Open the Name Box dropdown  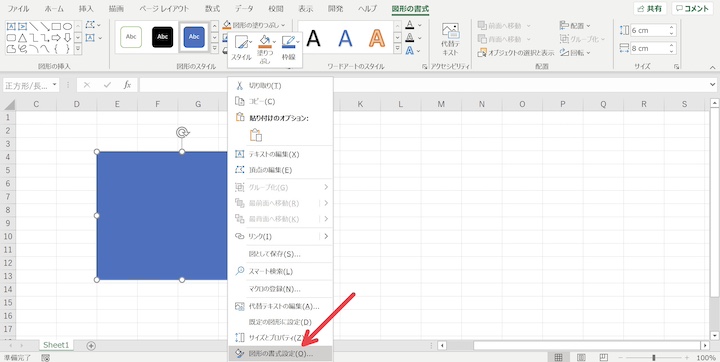click(55, 85)
